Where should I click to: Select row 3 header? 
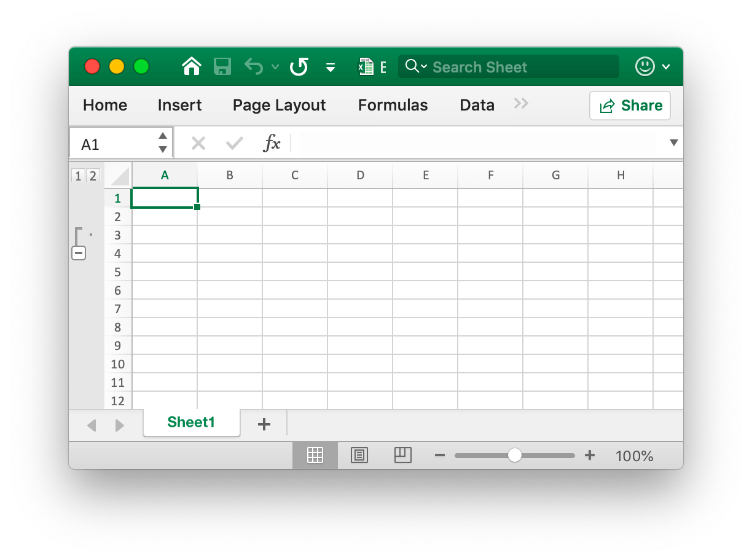click(x=118, y=235)
